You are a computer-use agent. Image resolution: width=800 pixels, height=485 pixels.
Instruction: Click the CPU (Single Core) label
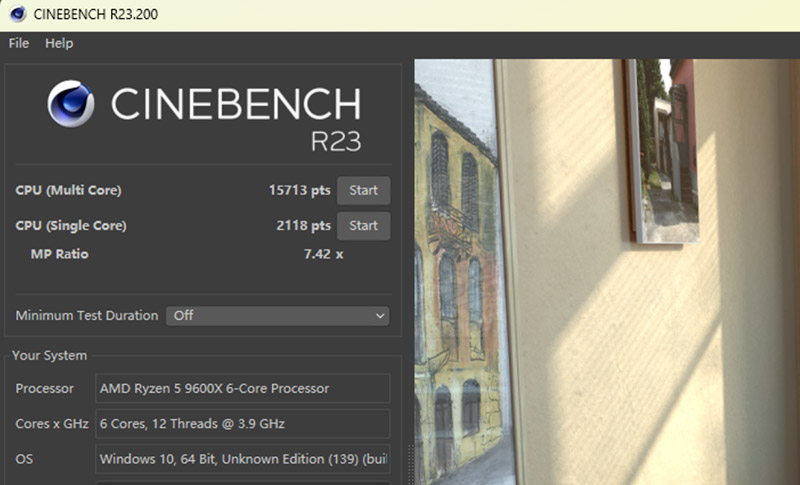pyautogui.click(x=71, y=225)
